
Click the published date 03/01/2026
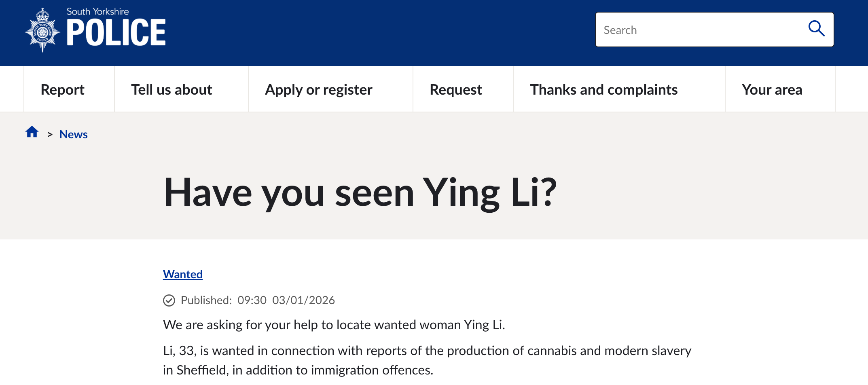click(303, 300)
